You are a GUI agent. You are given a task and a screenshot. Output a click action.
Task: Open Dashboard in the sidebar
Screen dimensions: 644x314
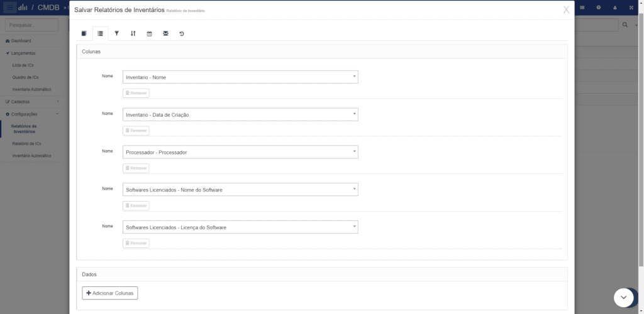21,41
